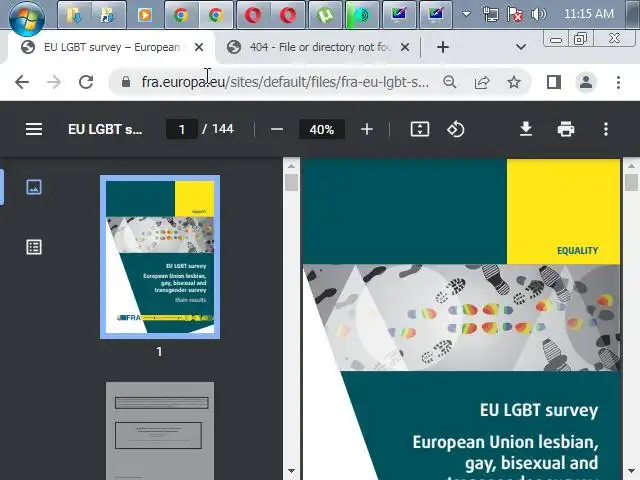Click document scrollbar down arrow
Viewport: 640px width, 480px height.
pos(631,471)
